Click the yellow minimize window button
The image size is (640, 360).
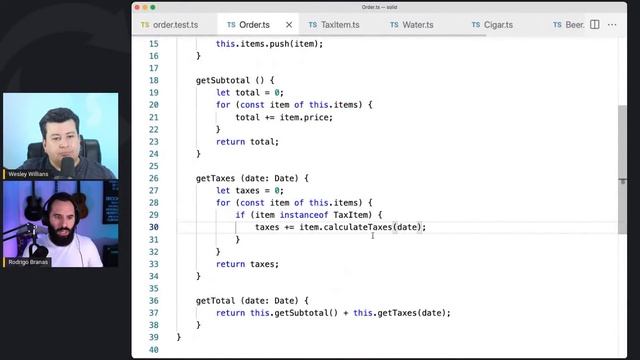click(145, 7)
